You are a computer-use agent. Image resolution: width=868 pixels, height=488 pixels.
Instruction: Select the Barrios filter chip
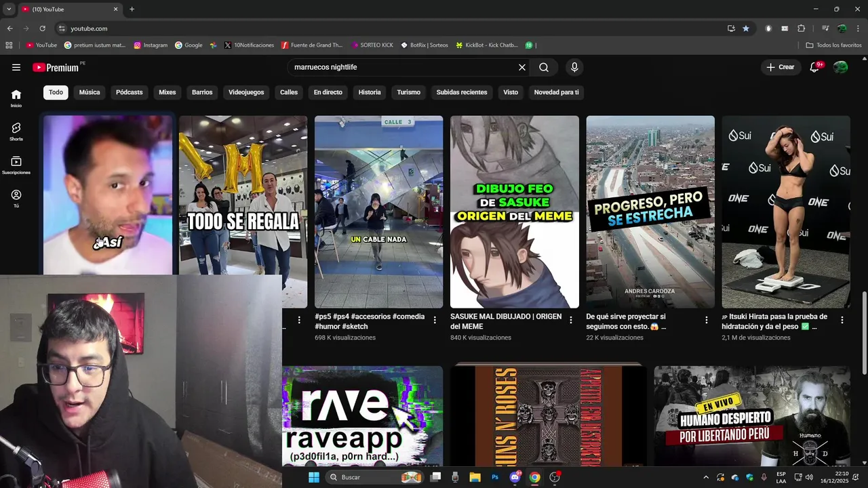point(202,92)
